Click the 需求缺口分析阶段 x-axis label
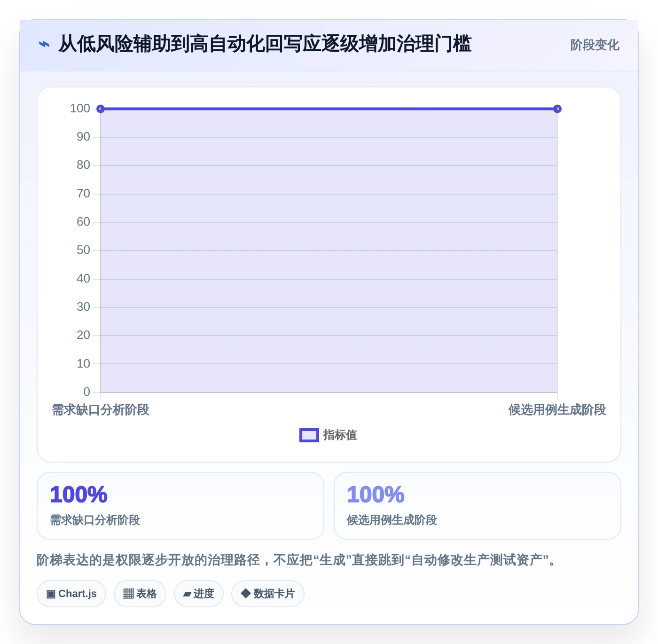The image size is (658, 644). 101,410
